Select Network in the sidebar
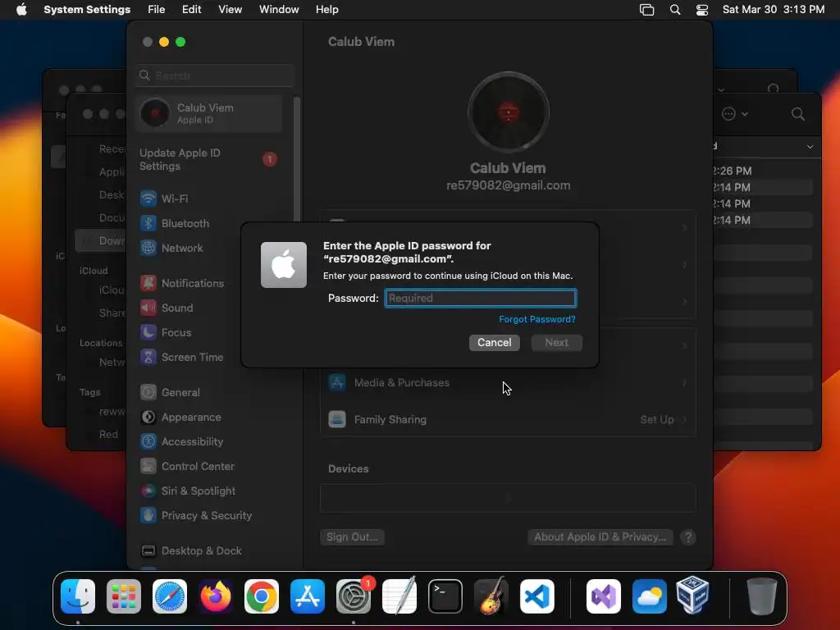 coord(171,248)
